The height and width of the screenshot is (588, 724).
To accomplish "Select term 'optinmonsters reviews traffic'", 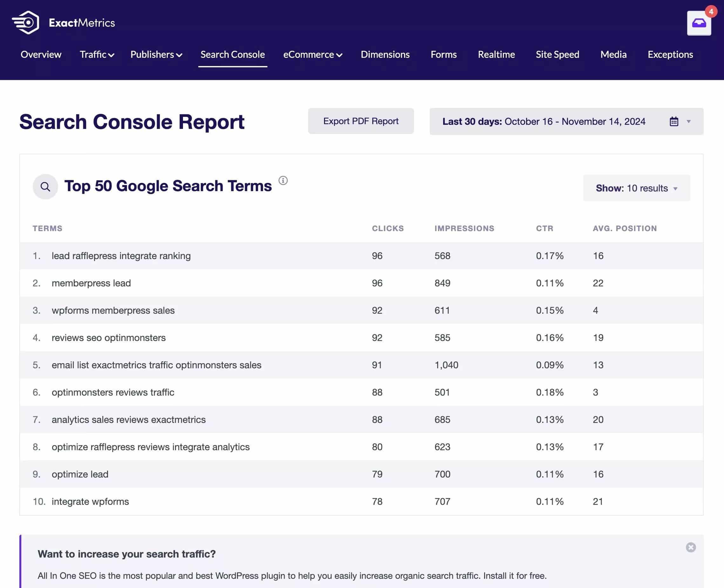I will [113, 392].
